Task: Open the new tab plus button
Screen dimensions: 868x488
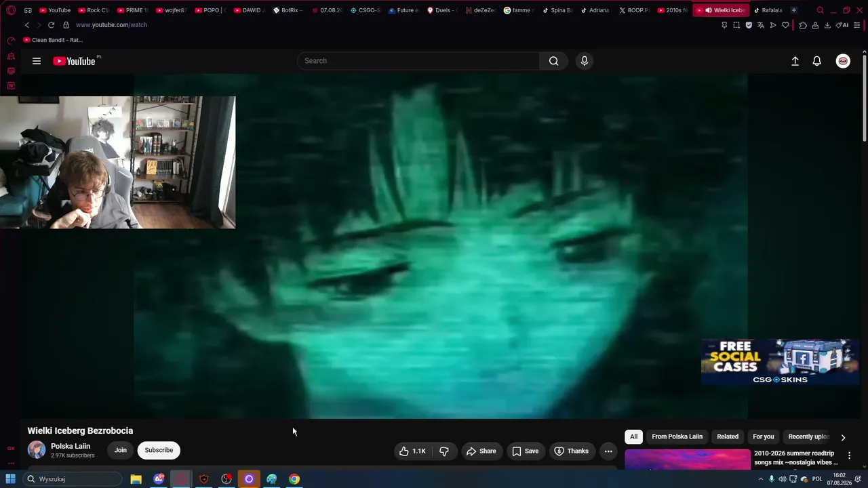Action: click(794, 10)
